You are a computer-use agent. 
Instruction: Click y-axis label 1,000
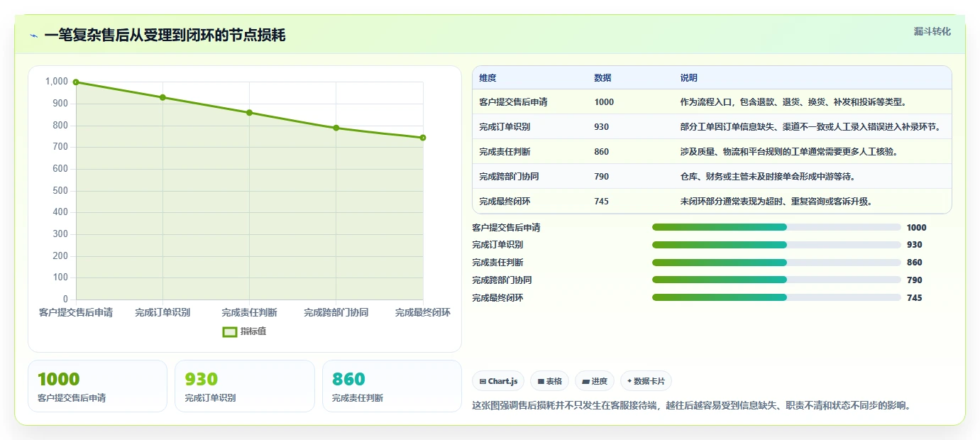(57, 82)
